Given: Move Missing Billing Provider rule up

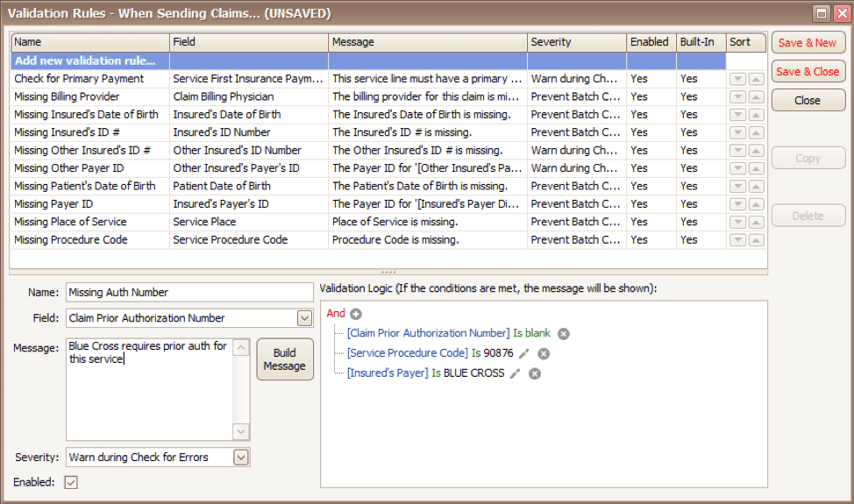Looking at the screenshot, I should (756, 97).
